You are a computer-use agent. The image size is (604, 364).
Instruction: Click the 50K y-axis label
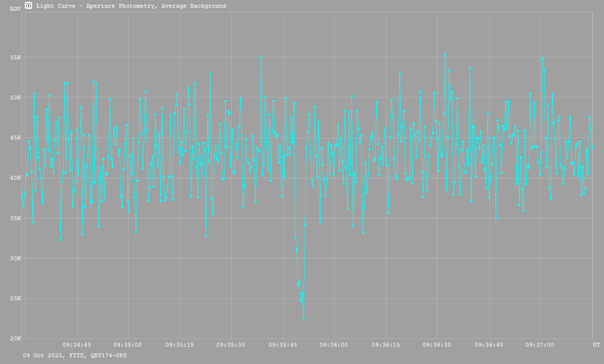tap(15, 98)
